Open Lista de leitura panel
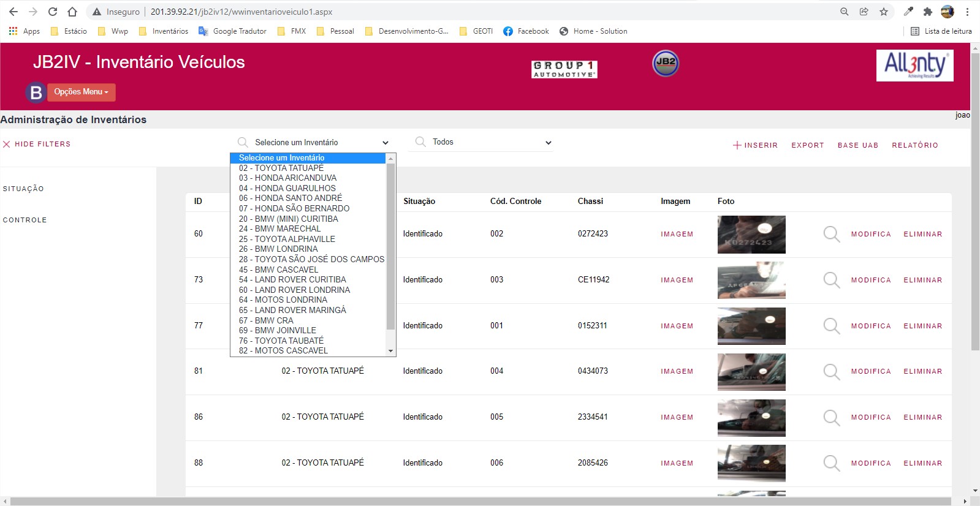This screenshot has width=980, height=506. click(x=941, y=31)
